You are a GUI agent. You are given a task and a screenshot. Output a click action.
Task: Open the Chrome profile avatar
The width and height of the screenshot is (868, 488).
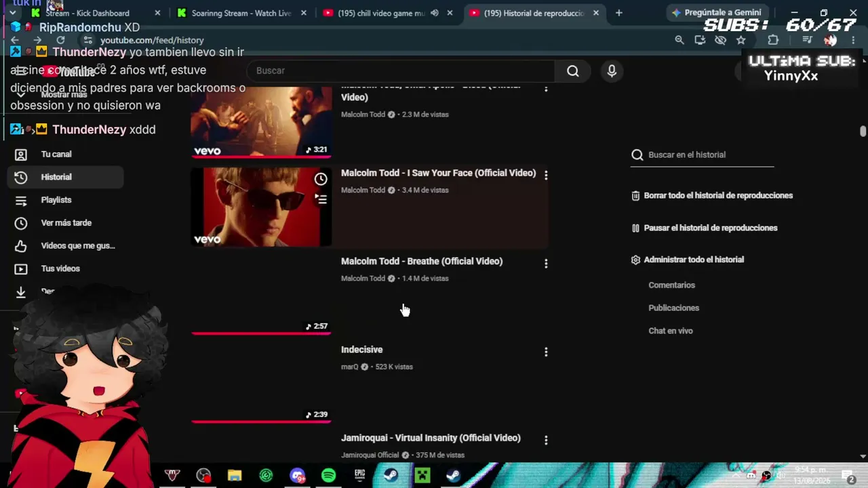click(830, 40)
